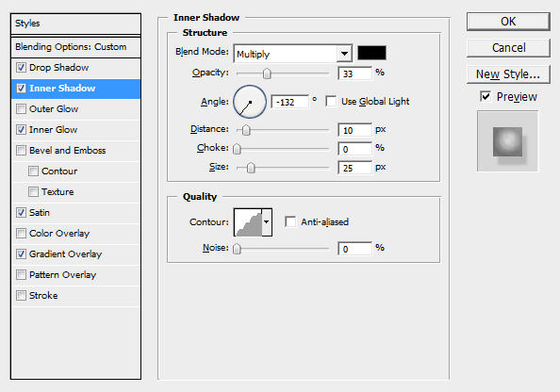Click the Opacity slider handle
Viewport: 560px width, 392px height.
coord(267,73)
